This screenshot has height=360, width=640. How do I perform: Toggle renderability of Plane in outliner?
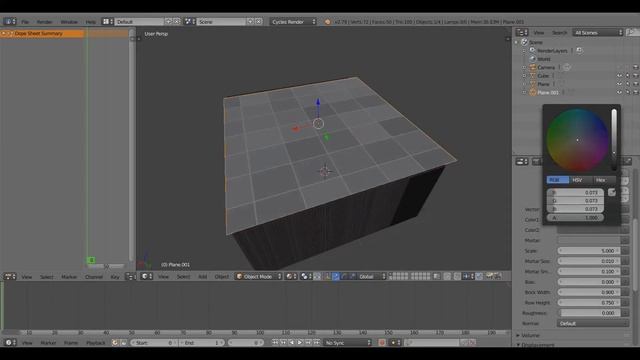tap(636, 84)
